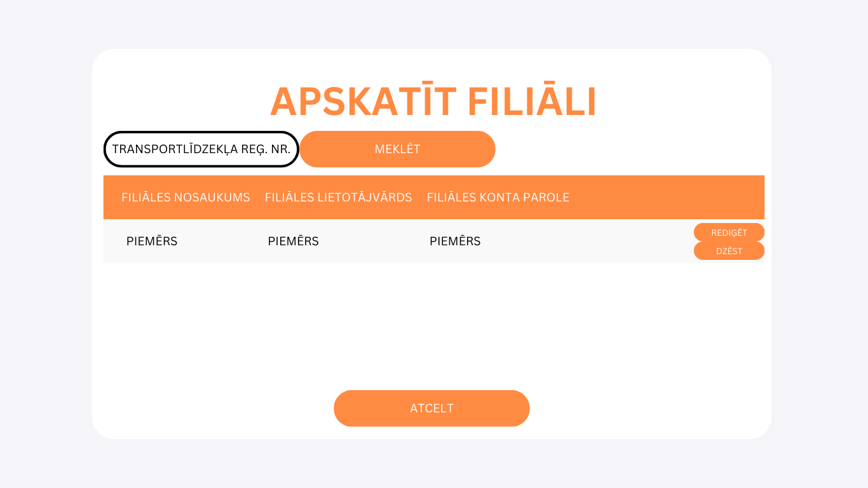Click REDIĢĒT to edit the branch

(729, 233)
